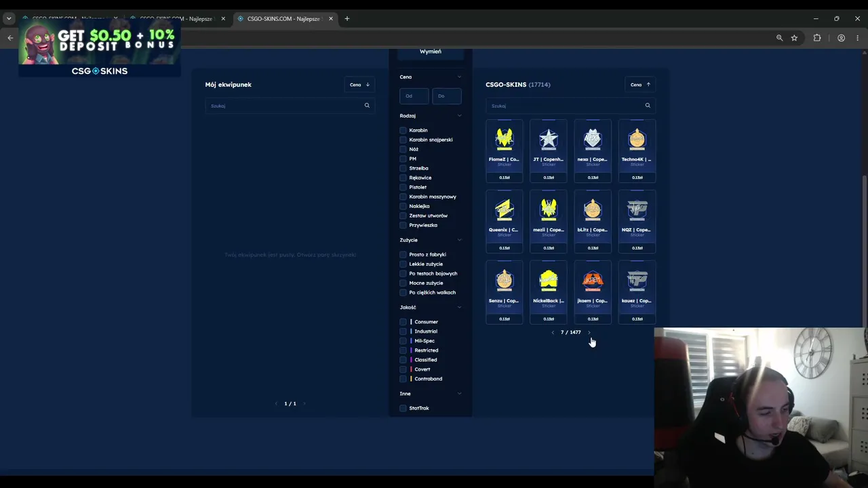Screen dimensions: 868x488
Task: Enable the Karabin filter checkbox
Action: (x=403, y=130)
